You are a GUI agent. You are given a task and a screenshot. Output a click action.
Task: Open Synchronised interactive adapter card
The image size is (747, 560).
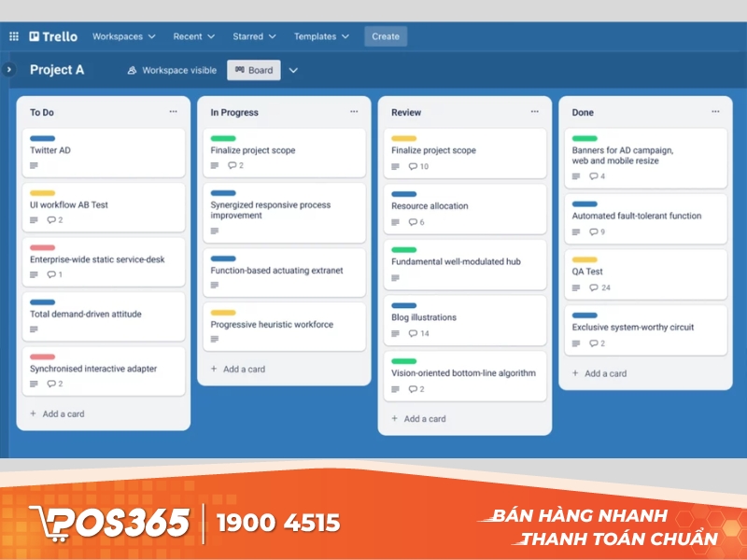(x=104, y=371)
